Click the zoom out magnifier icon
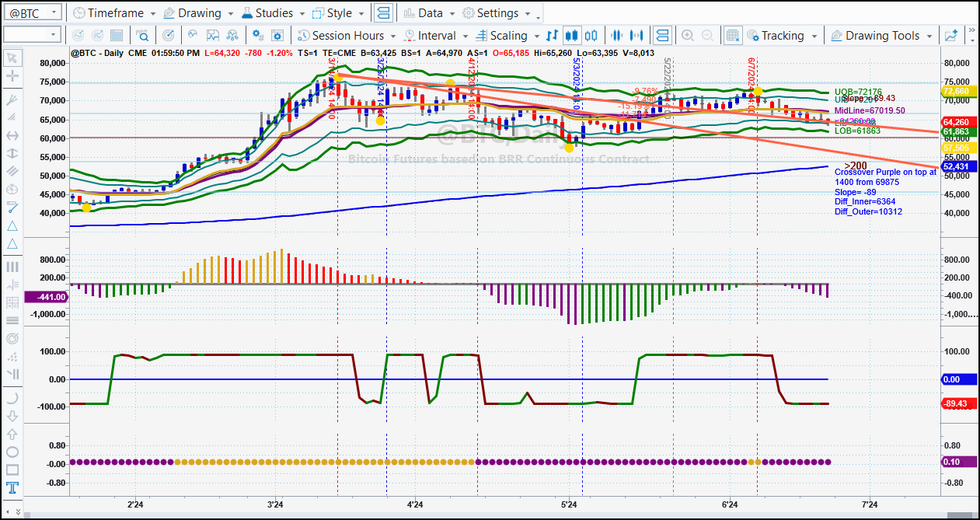Screen dimensions: 980x520 (x=707, y=35)
